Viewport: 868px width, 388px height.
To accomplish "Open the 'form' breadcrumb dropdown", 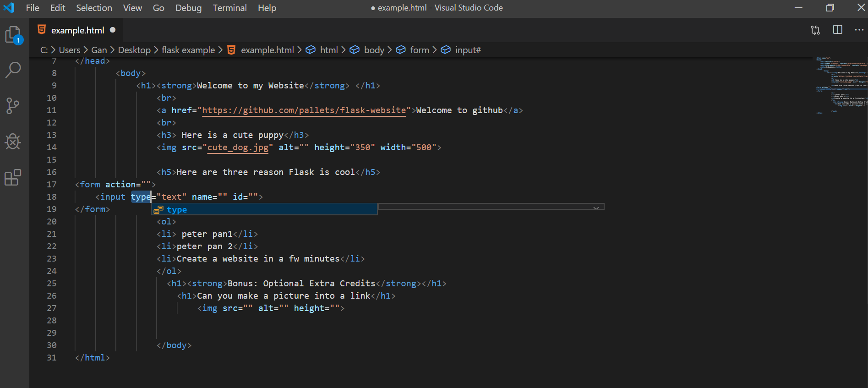I will [419, 50].
